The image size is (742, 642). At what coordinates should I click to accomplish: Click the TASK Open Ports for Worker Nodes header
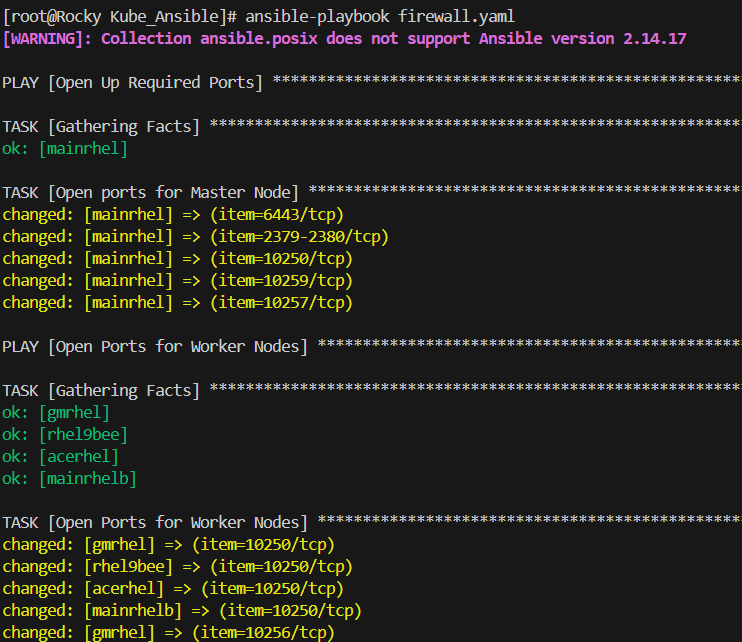click(155, 522)
